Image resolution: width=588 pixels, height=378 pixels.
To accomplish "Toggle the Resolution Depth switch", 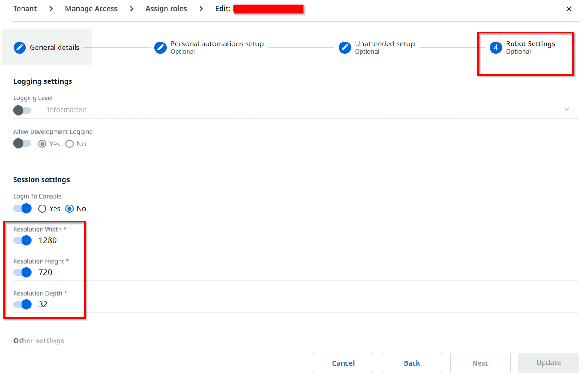I will click(22, 304).
